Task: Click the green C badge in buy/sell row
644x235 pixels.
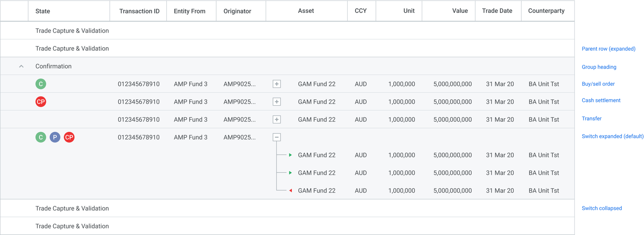Action: coord(41,84)
